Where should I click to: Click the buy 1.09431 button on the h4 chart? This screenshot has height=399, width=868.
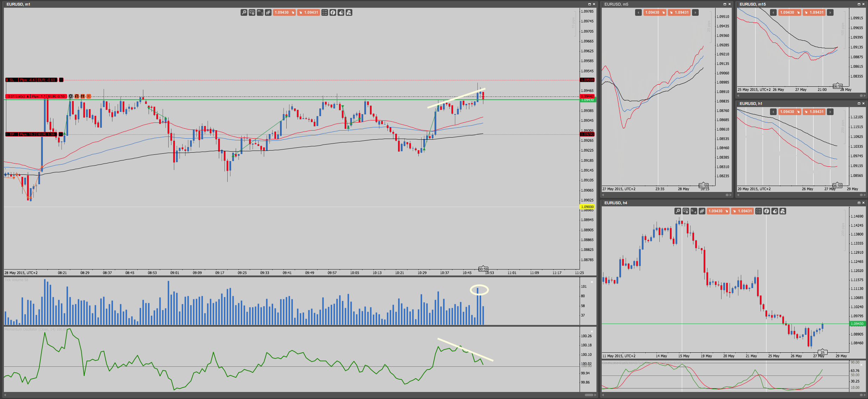pos(742,211)
